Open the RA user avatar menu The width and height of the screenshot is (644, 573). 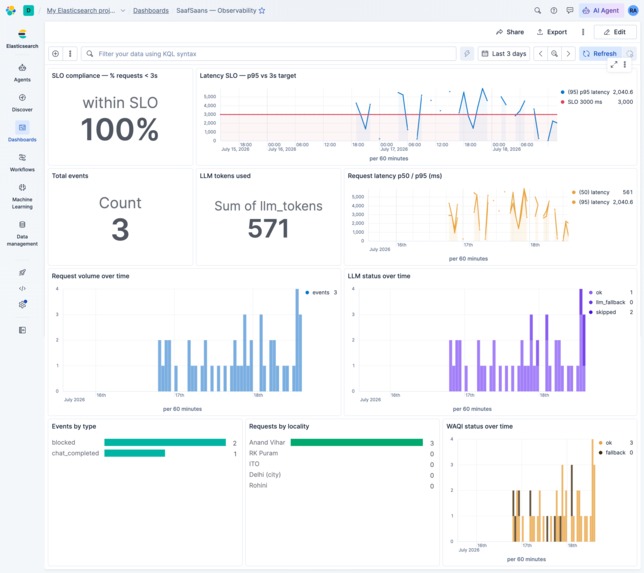(633, 11)
